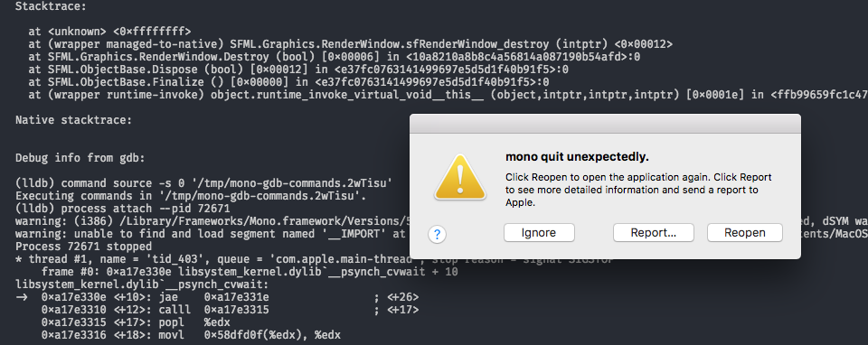Click the yellow warning triangle icon

[460, 176]
